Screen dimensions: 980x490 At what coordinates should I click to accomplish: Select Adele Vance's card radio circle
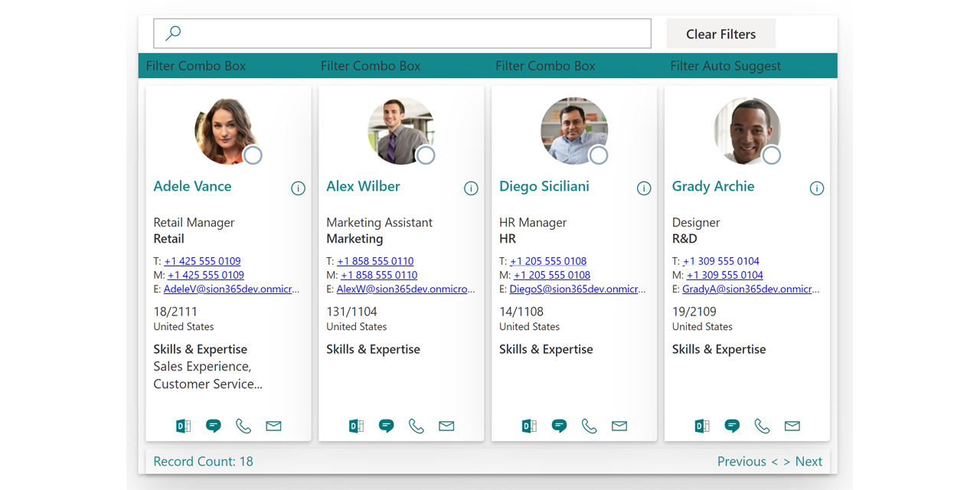click(x=253, y=155)
